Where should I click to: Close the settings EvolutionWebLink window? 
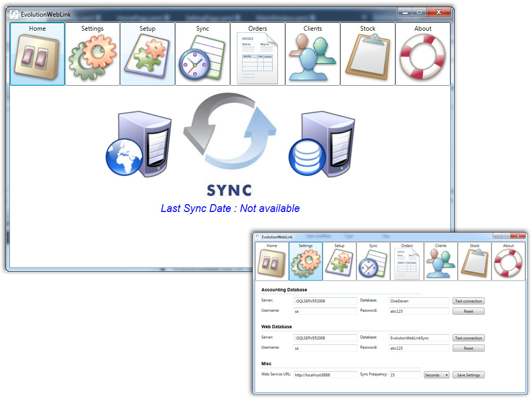pyautogui.click(x=518, y=236)
